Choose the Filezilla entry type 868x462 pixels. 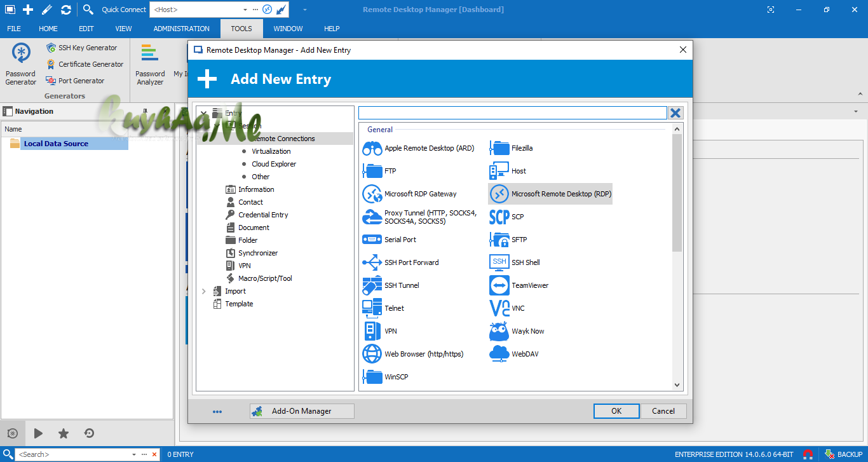[x=512, y=148]
